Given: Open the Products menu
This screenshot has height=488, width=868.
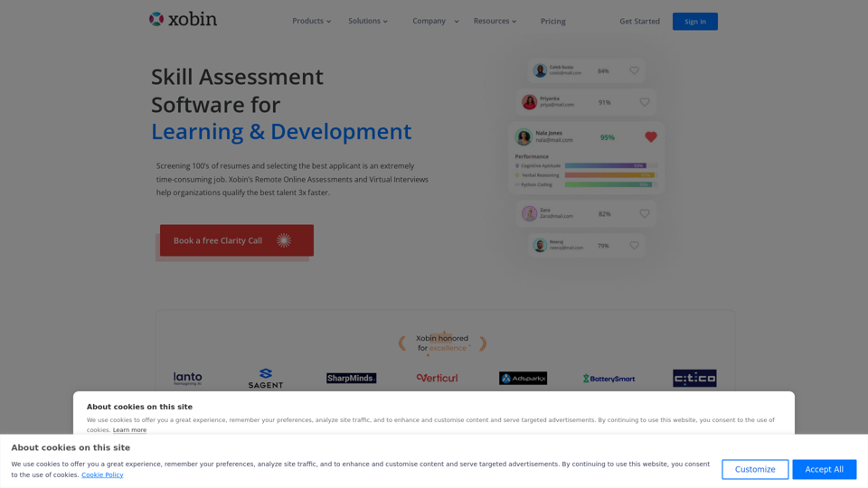Looking at the screenshot, I should click(312, 21).
